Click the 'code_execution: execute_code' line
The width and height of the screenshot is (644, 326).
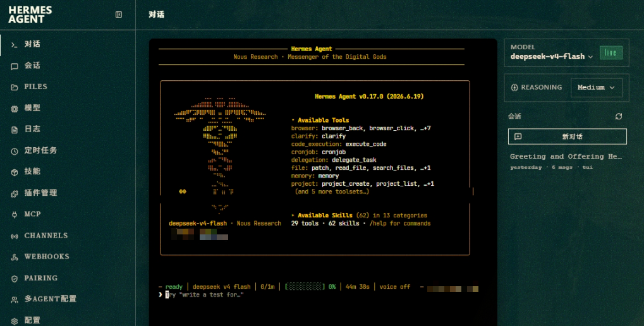tap(339, 144)
